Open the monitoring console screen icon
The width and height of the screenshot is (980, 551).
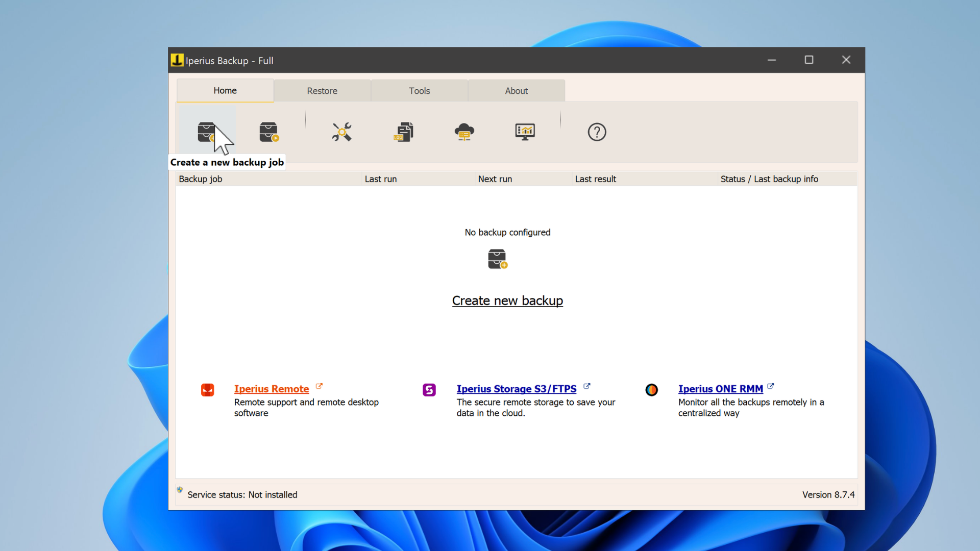525,132
